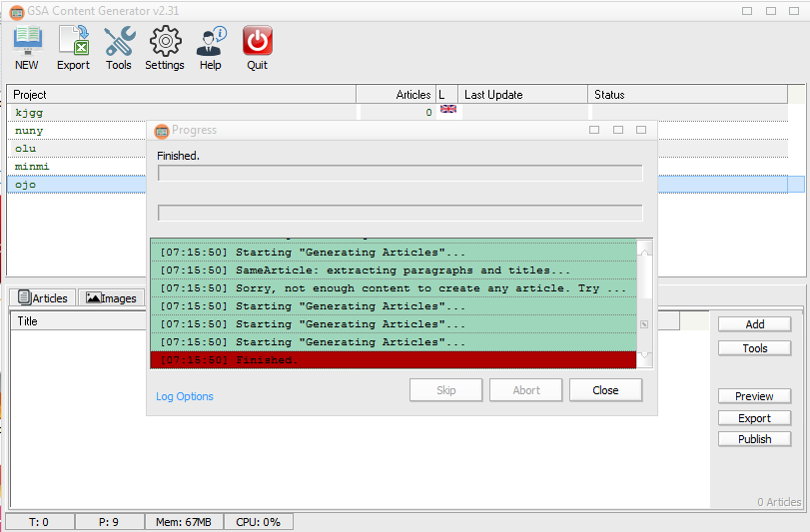
Task: Select the 'SameArticle: extracting paragraphs' log line
Action: [394, 269]
